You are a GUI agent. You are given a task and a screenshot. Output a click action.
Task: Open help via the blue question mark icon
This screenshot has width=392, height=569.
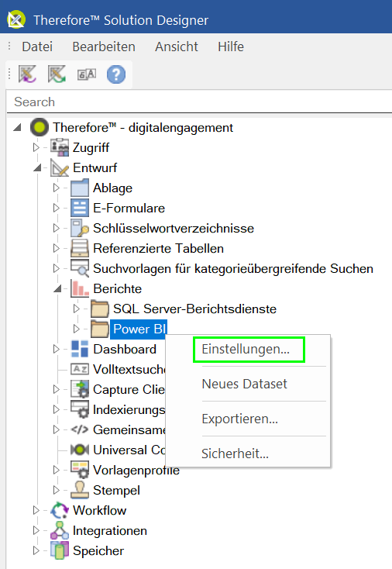click(116, 74)
